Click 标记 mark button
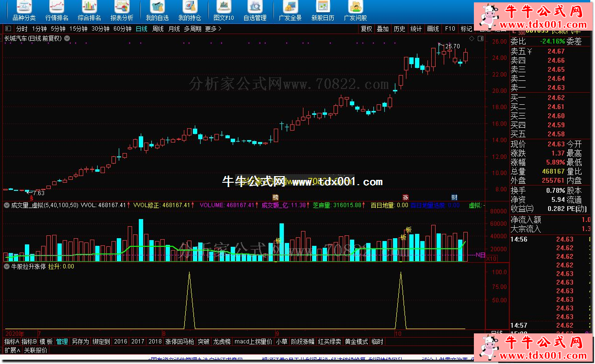The width and height of the screenshot is (595, 364). [466, 29]
